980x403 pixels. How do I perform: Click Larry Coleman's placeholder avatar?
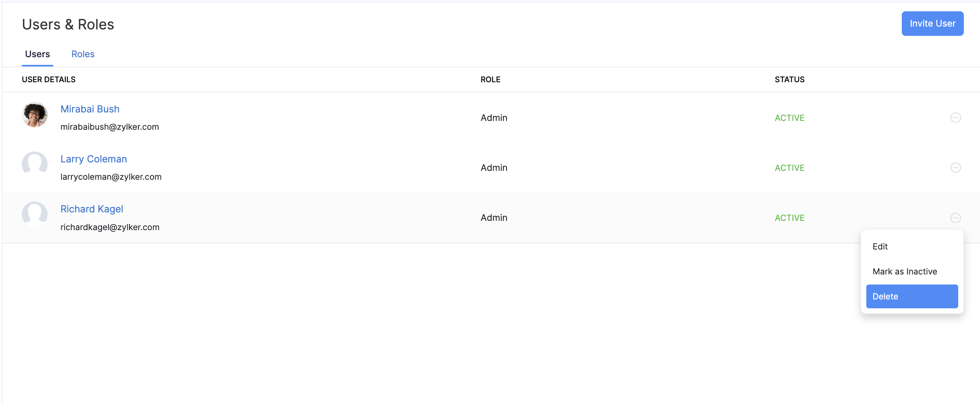point(34,164)
